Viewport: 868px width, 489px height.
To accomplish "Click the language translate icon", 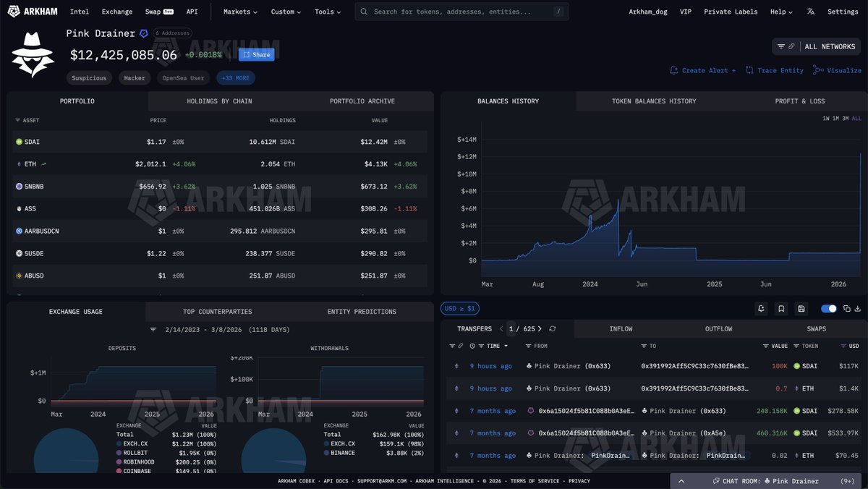I will coord(811,12).
